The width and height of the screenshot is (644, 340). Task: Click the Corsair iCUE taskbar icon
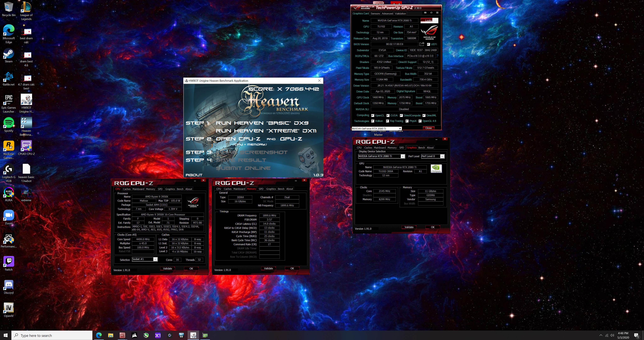(134, 335)
